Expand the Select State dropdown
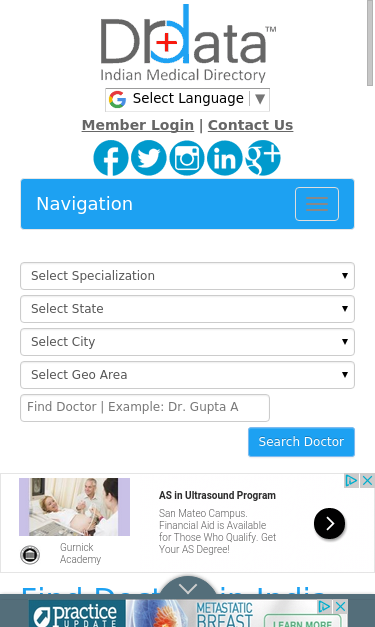The width and height of the screenshot is (375, 627). (x=188, y=309)
